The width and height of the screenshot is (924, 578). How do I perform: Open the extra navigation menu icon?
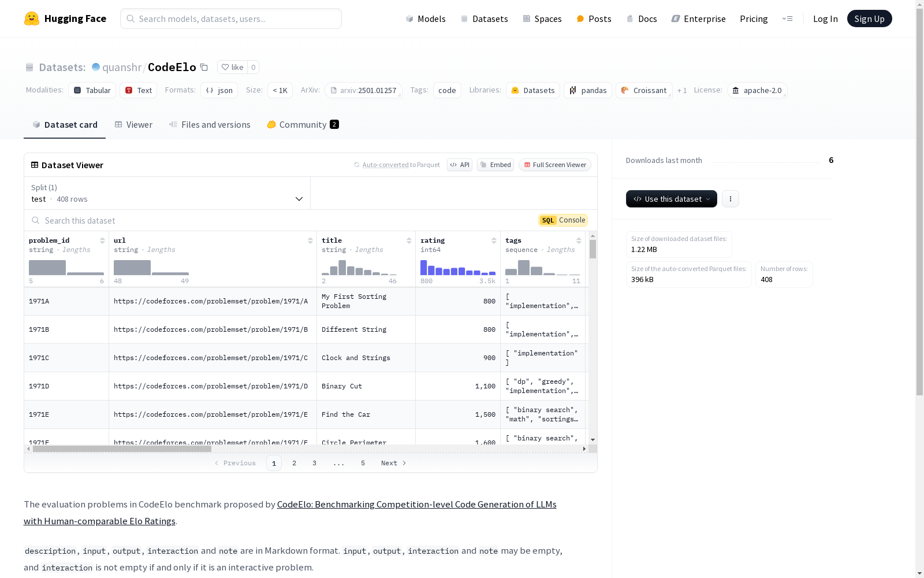[x=787, y=18]
